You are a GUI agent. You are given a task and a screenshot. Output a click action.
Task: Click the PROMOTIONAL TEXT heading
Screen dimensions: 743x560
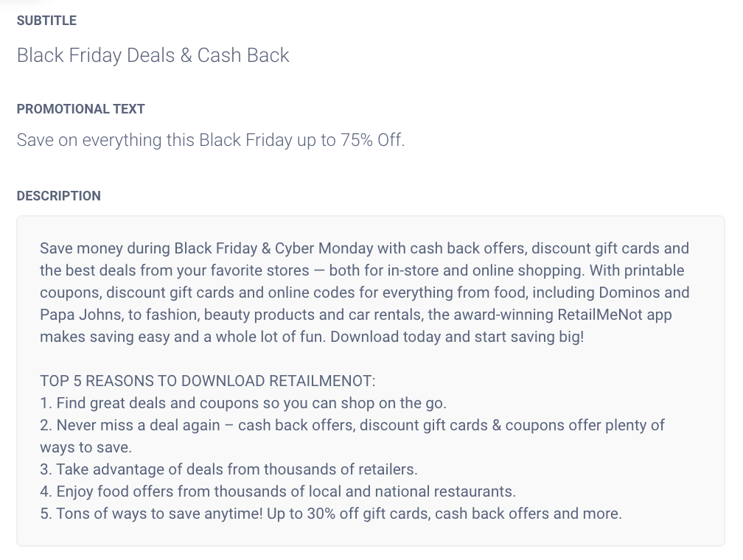[80, 109]
